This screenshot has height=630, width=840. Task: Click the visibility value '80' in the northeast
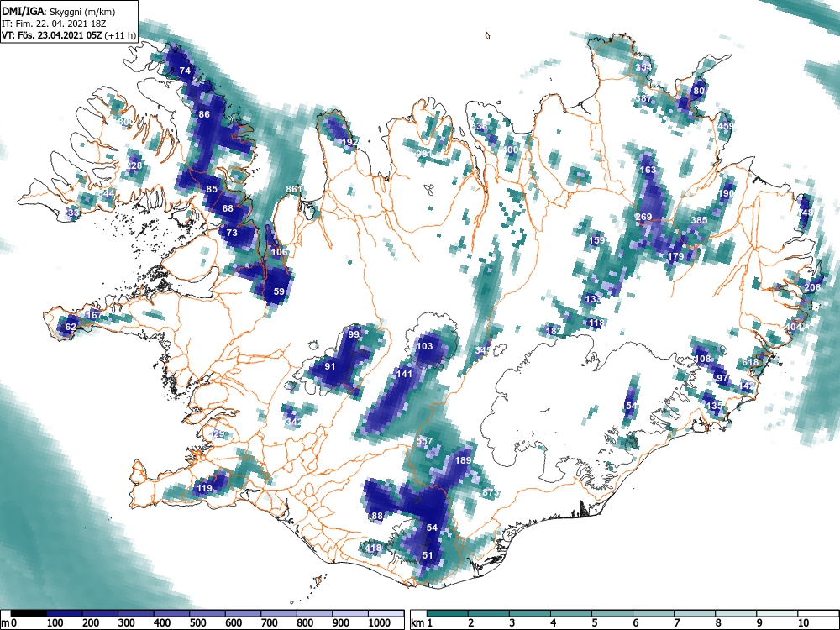[x=699, y=91]
